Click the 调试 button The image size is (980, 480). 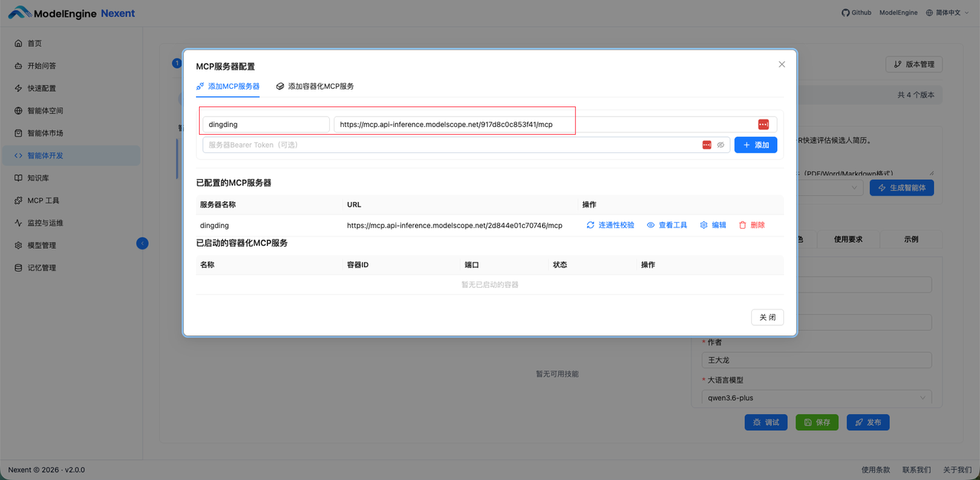[x=766, y=422]
